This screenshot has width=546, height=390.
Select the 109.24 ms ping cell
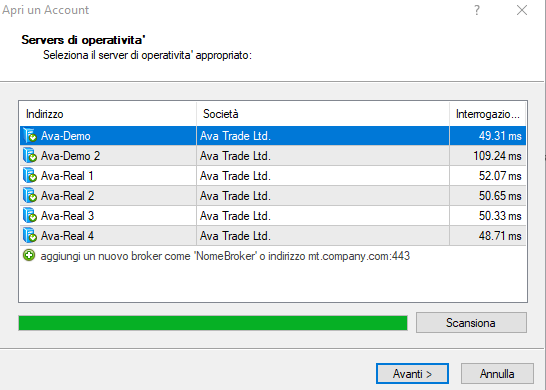click(488, 156)
